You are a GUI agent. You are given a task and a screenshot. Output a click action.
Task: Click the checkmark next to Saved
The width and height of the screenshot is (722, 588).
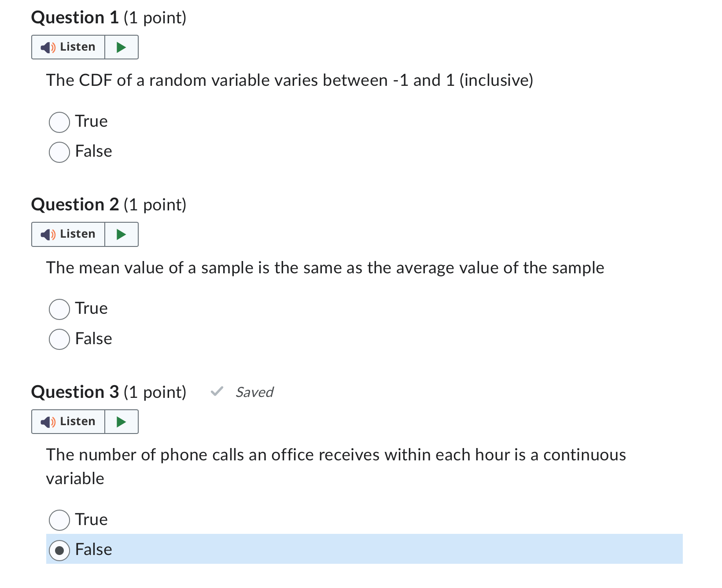pyautogui.click(x=217, y=392)
